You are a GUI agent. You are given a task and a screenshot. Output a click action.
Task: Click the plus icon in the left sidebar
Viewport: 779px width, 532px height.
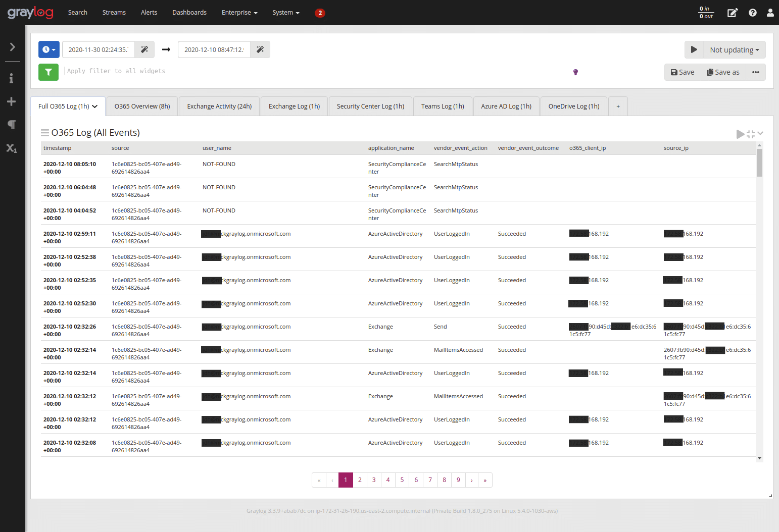[12, 101]
